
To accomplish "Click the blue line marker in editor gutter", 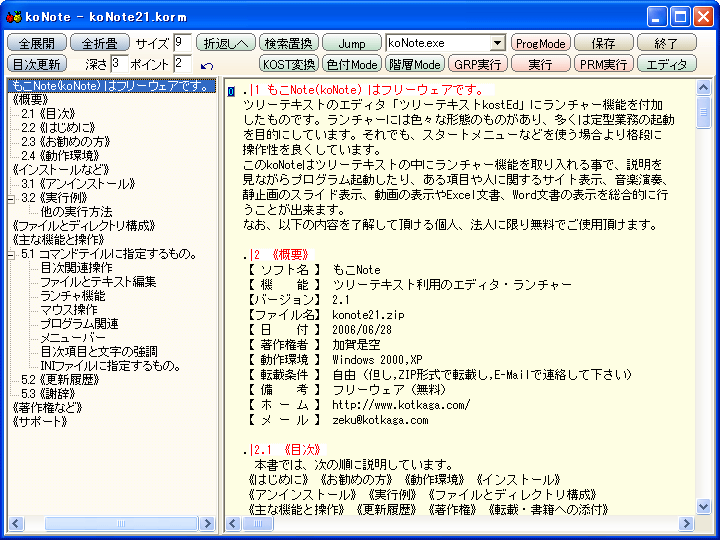I will click(231, 91).
